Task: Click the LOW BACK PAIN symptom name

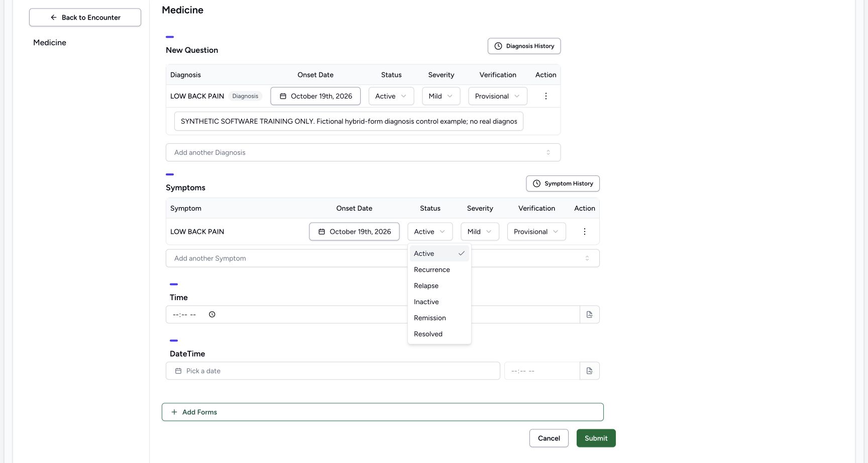Action: coord(197,232)
